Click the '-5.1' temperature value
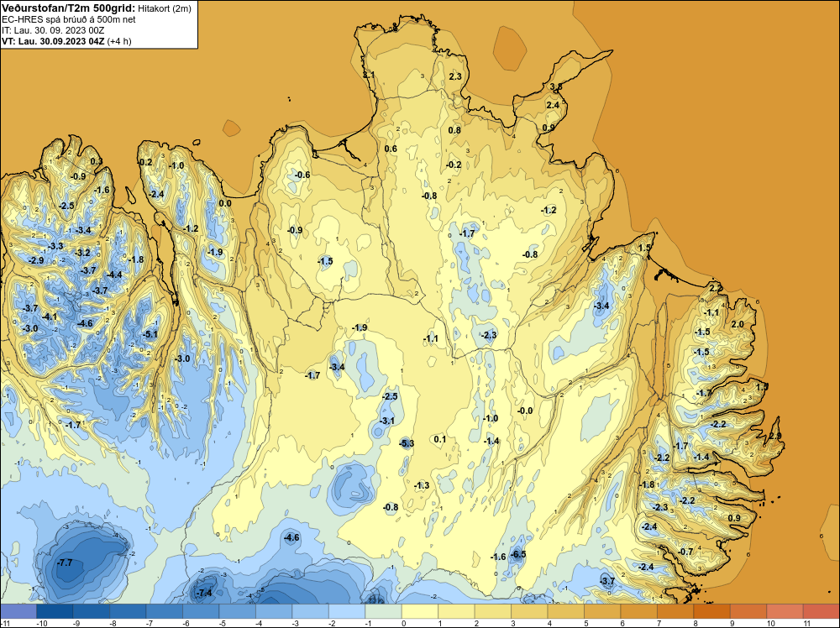Screen dimensions: 840x628 pos(150,335)
